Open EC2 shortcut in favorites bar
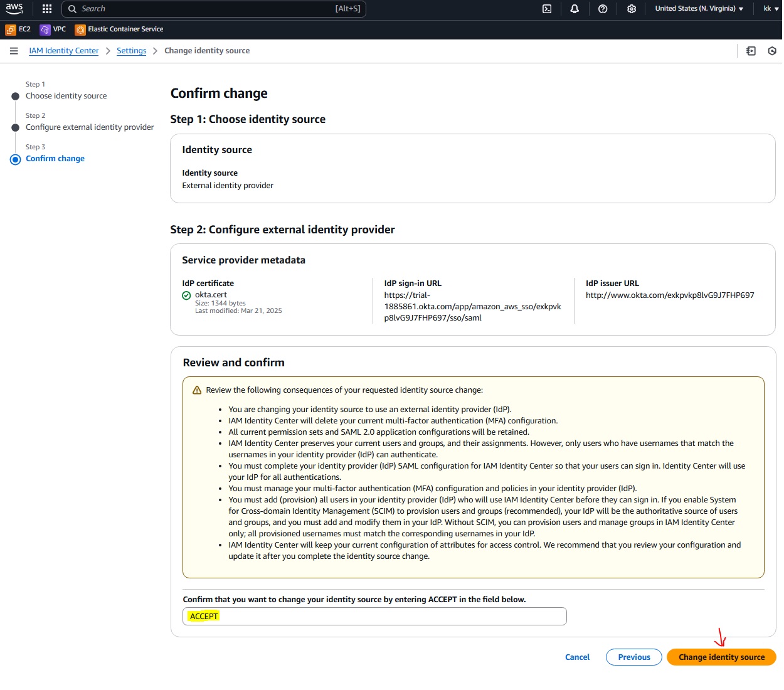Image resolution: width=784 pixels, height=690 pixels. [18, 29]
